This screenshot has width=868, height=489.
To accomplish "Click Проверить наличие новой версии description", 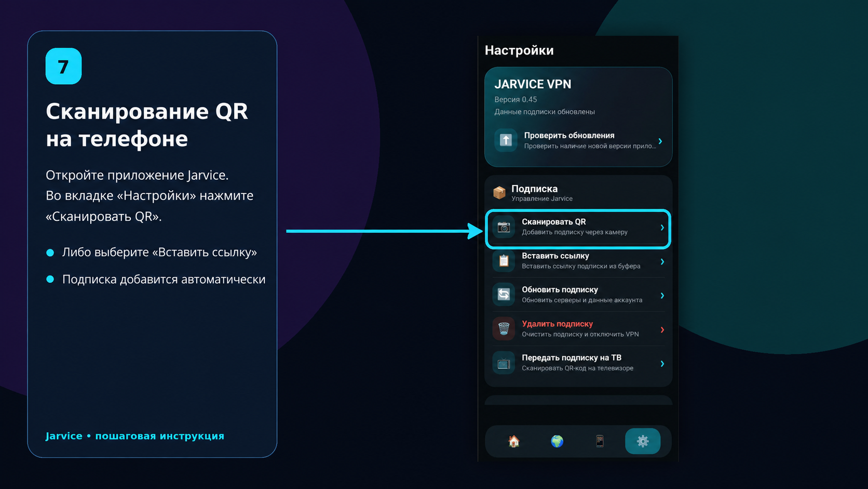I will pos(590,146).
